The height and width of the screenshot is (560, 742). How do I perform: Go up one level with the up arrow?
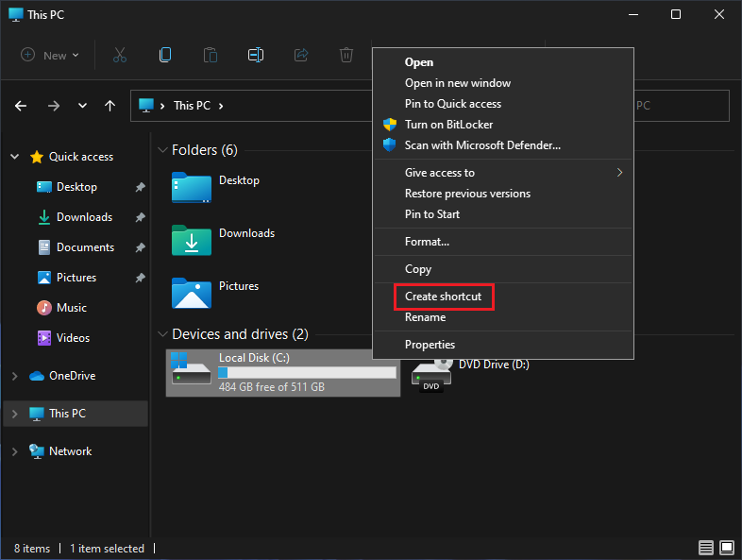(x=110, y=106)
